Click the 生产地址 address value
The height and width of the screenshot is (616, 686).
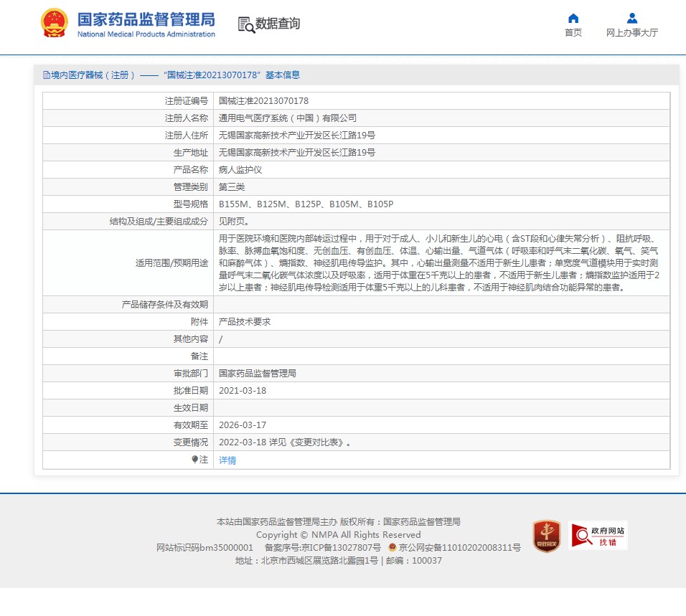[x=296, y=153]
